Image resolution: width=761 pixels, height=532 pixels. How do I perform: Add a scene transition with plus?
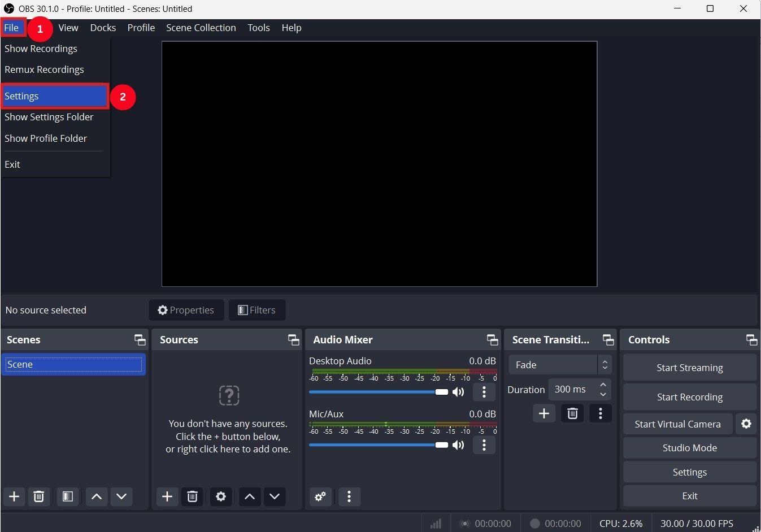(x=544, y=413)
